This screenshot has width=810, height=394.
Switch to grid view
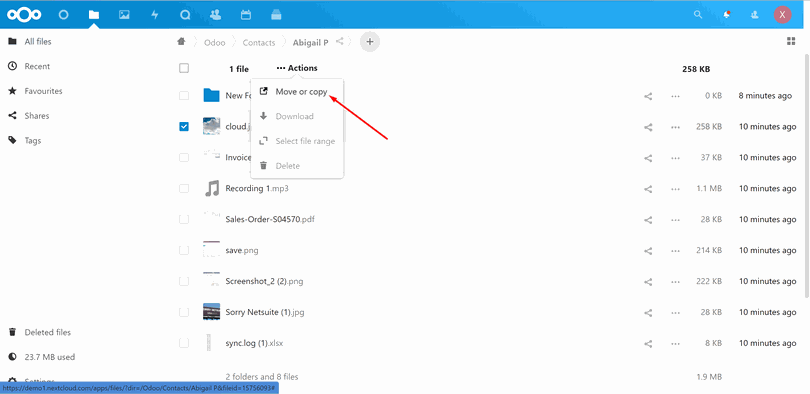[x=791, y=41]
